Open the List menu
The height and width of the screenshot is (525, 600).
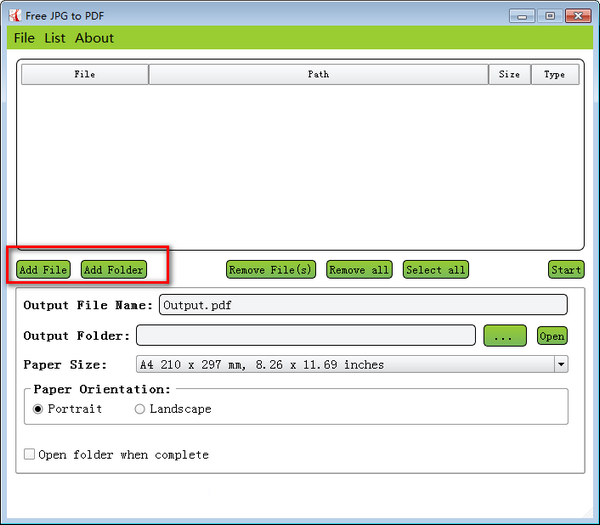coord(55,38)
